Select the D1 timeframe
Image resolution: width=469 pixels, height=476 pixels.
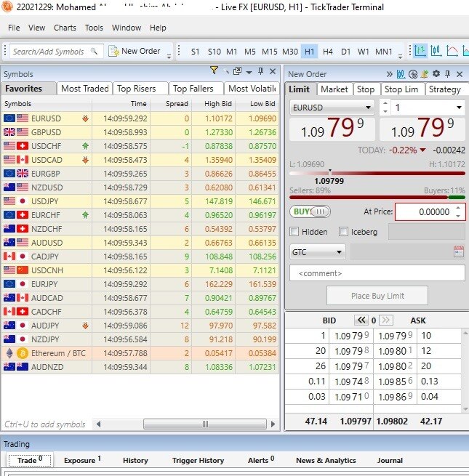345,52
